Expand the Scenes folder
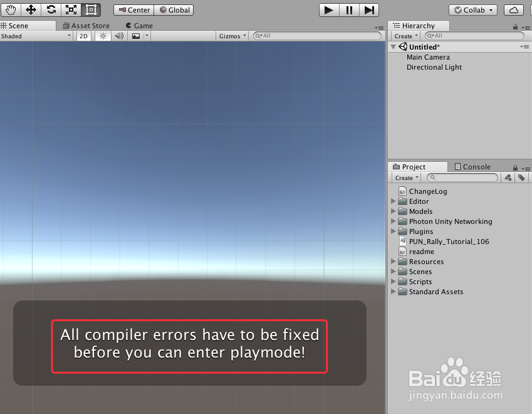The image size is (532, 414). (394, 272)
